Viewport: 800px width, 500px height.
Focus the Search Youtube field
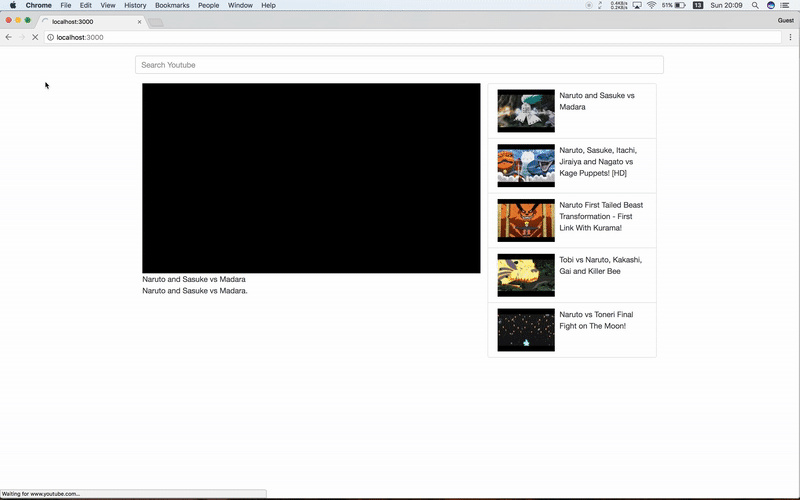[x=399, y=65]
